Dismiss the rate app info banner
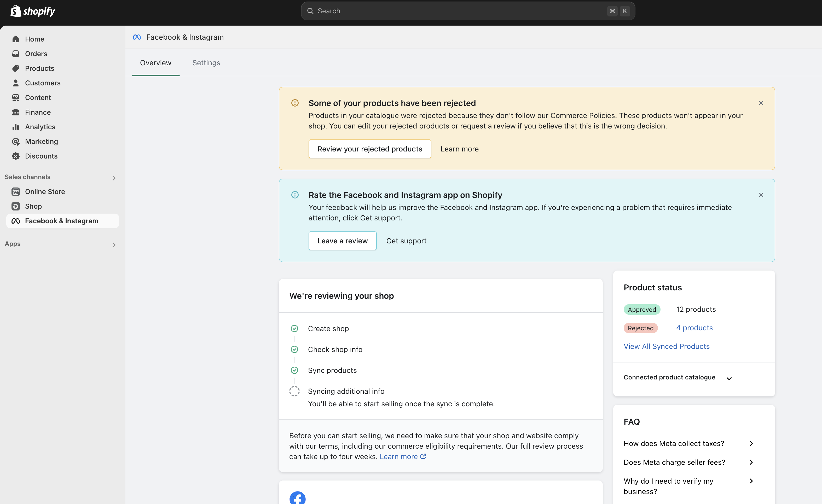Screen dimensions: 822x504 coord(761,195)
